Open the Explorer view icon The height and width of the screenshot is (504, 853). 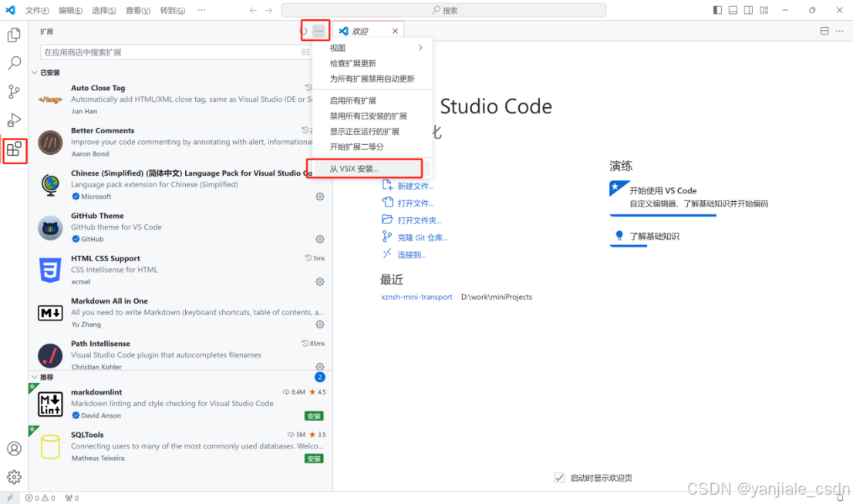coord(12,34)
